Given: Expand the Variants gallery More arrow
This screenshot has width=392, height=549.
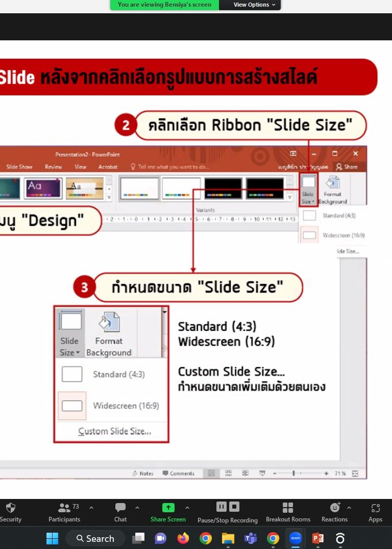Looking at the screenshot, I should (x=290, y=198).
